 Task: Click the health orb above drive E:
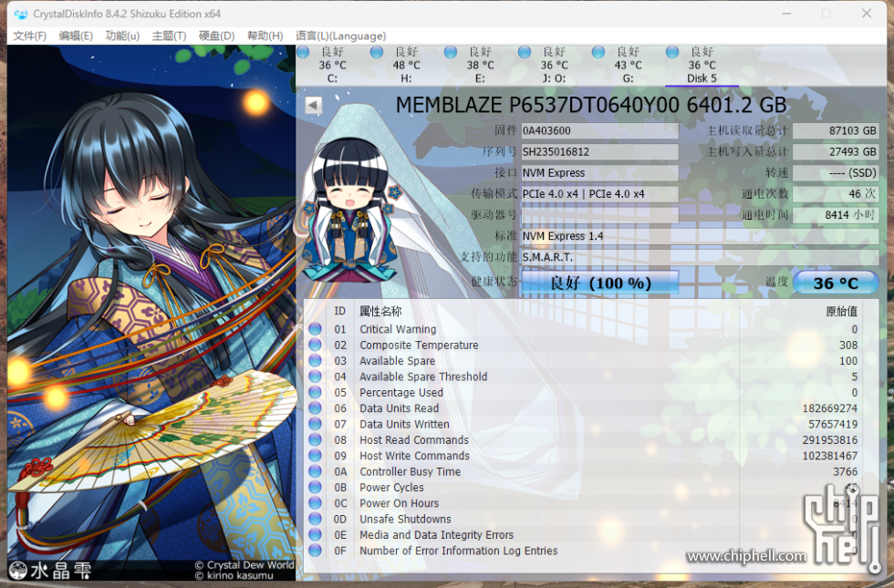click(x=451, y=53)
